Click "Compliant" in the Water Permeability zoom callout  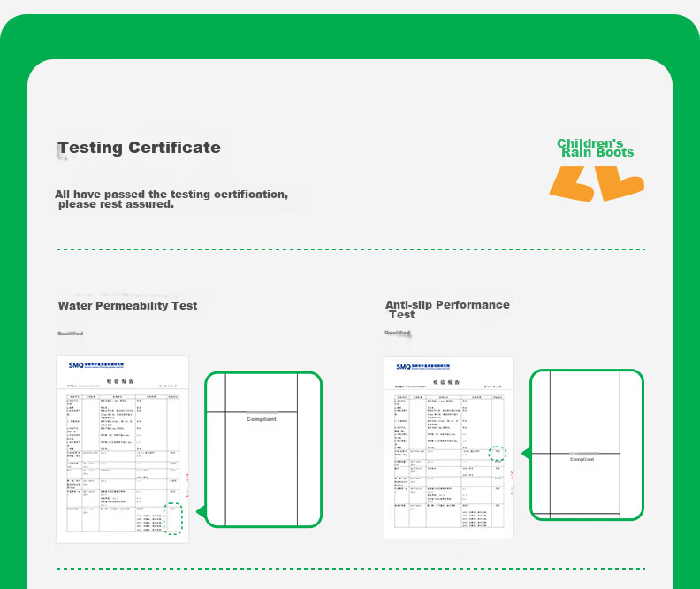pyautogui.click(x=261, y=419)
